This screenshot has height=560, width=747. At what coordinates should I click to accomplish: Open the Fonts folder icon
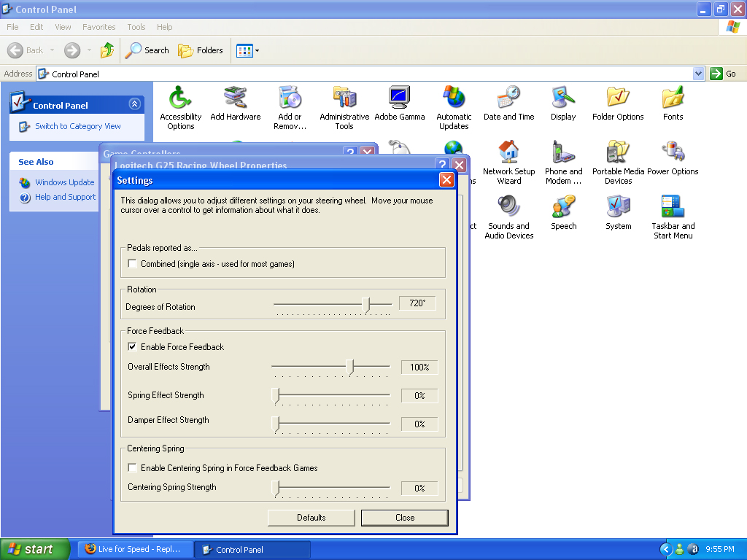coord(673,104)
